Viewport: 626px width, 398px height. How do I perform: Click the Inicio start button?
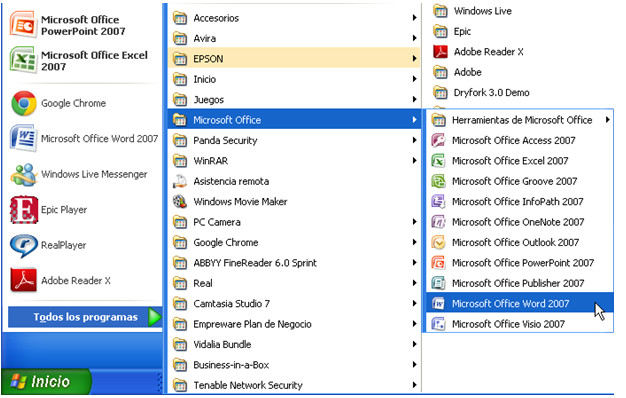46,381
